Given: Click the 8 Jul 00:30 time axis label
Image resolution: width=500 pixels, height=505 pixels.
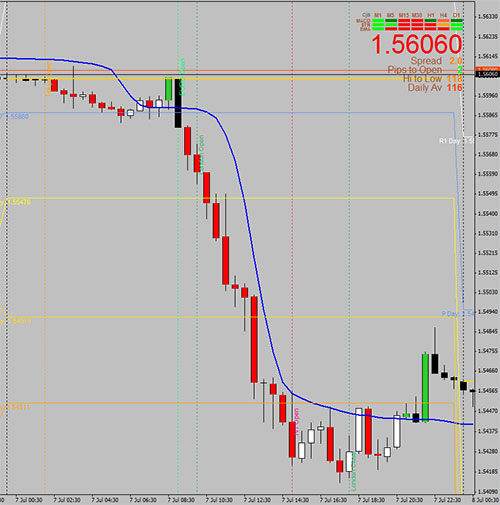Looking at the screenshot, I should (x=486, y=500).
